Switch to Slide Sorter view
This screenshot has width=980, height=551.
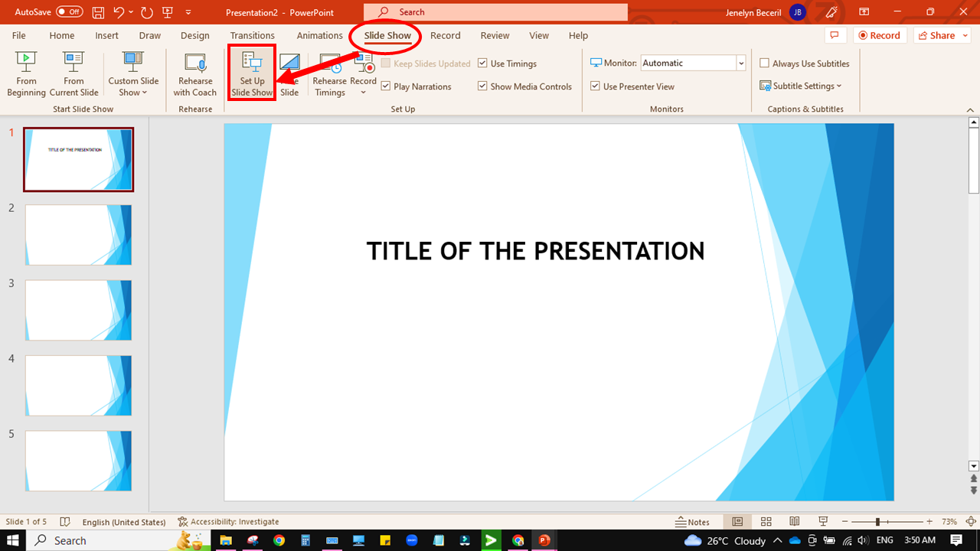coord(766,521)
